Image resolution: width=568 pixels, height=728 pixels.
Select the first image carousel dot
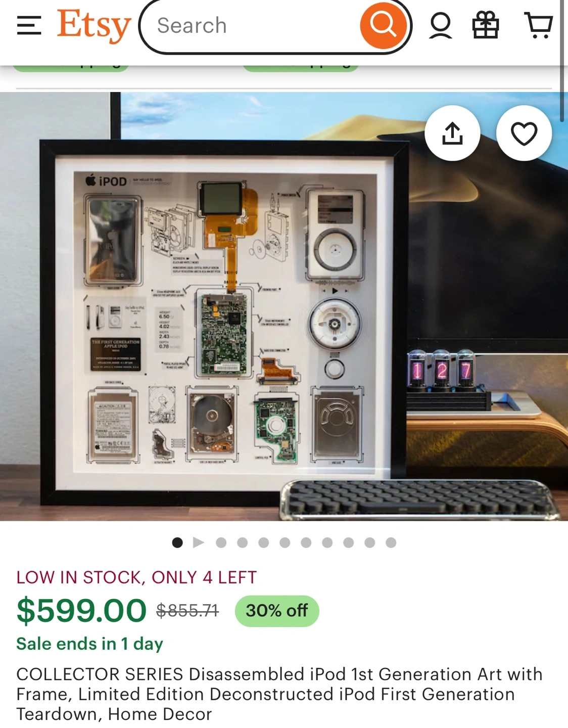point(177,542)
